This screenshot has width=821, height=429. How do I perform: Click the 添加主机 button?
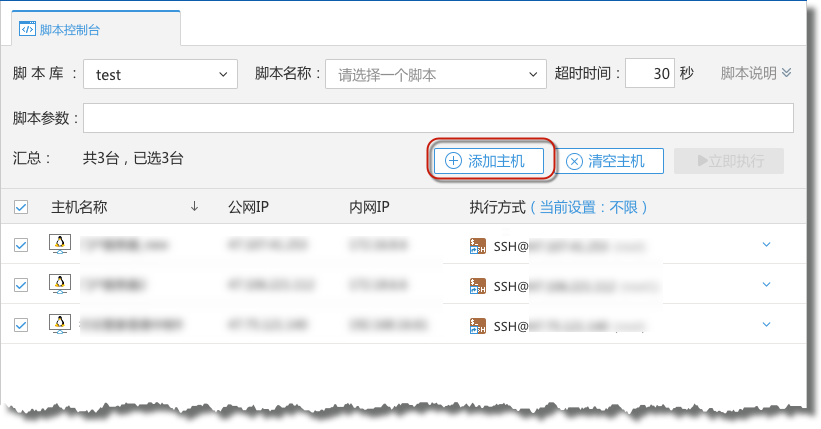click(489, 161)
